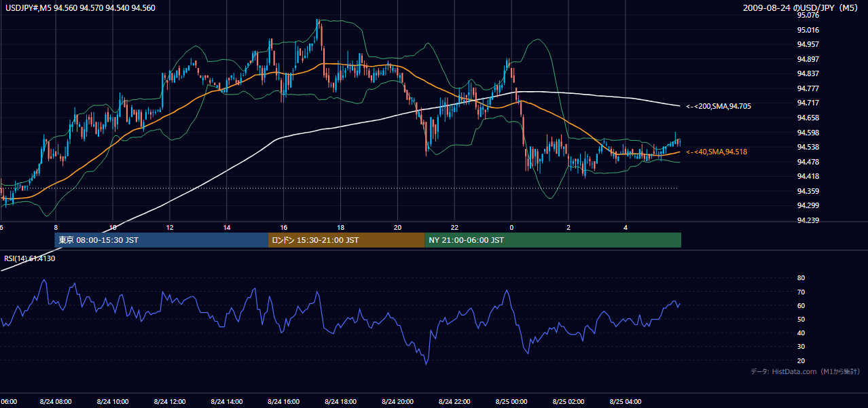Click RSI scale value 60
Screen dimensions: 868x408
coord(801,305)
